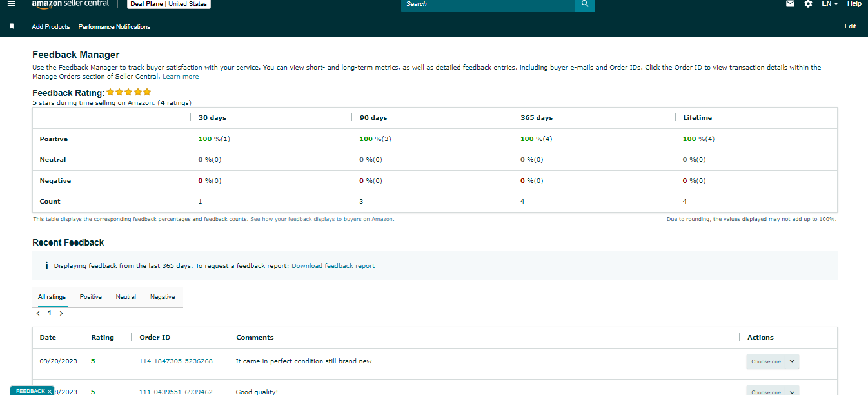Image resolution: width=868 pixels, height=395 pixels.
Task: Click the search magnifier button
Action: pos(585,5)
